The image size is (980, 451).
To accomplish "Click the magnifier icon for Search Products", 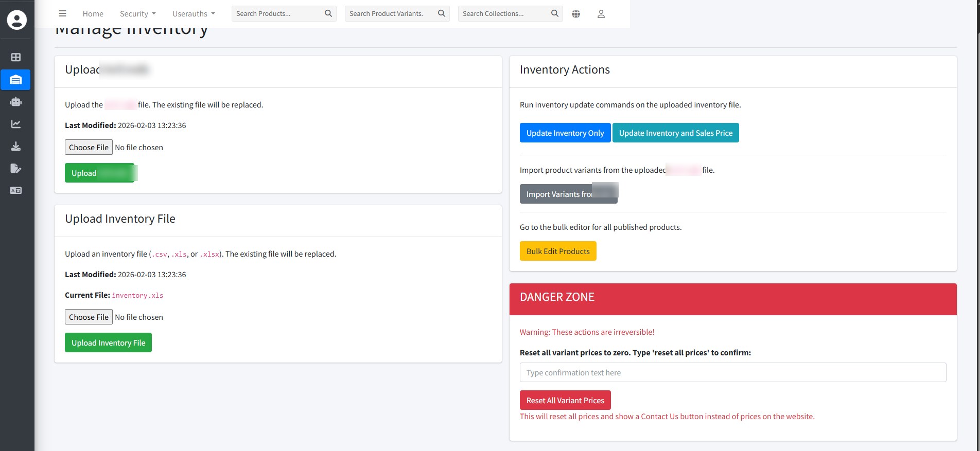I will [x=328, y=13].
